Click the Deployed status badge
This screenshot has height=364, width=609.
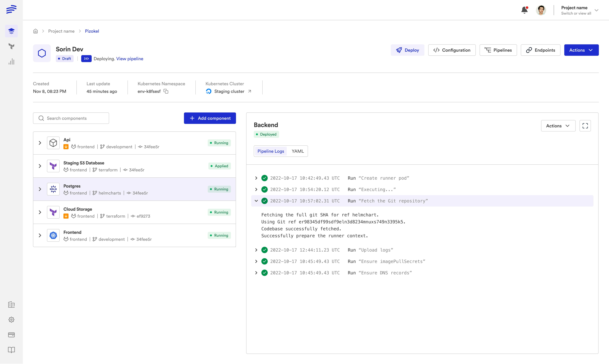(266, 134)
